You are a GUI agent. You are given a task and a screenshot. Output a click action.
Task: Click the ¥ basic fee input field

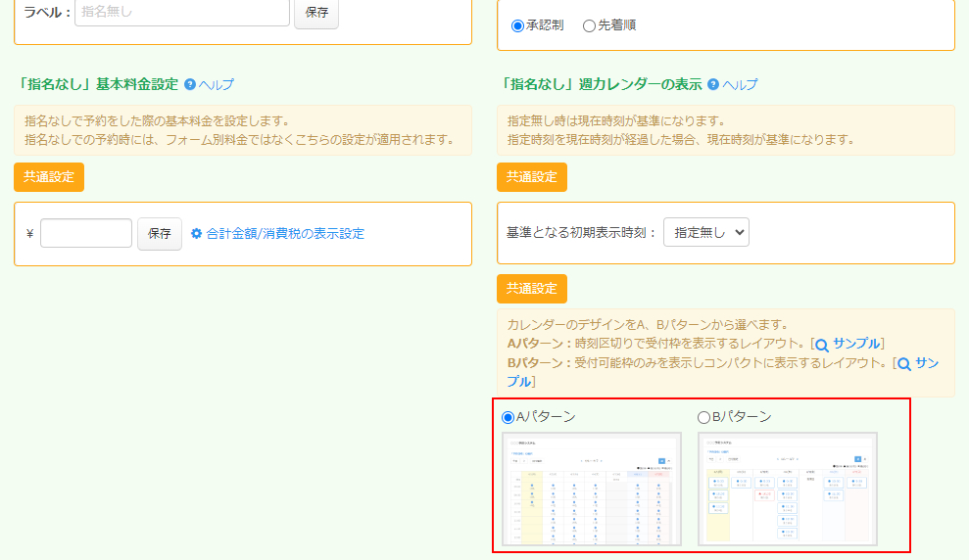[x=86, y=233]
